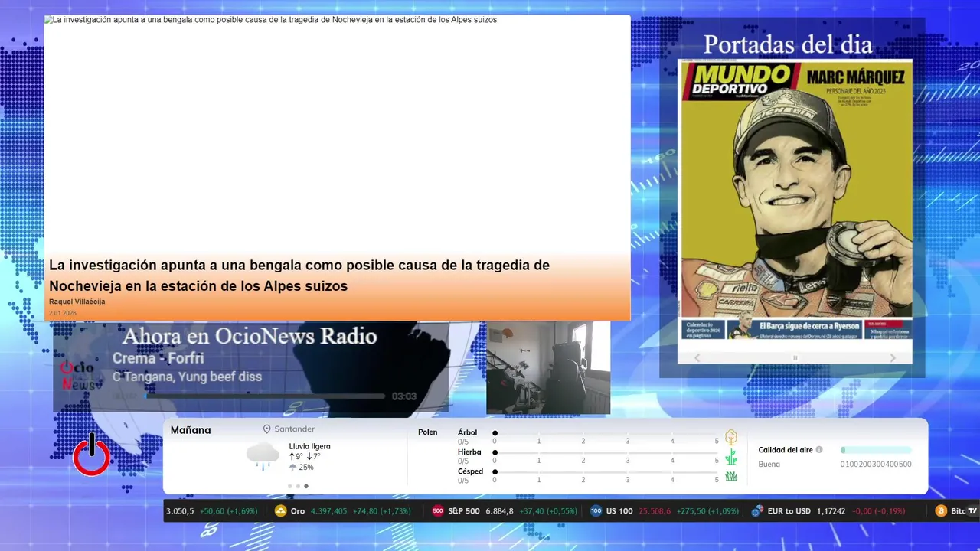
Task: Click author name Raquel Villaécija
Action: (77, 302)
